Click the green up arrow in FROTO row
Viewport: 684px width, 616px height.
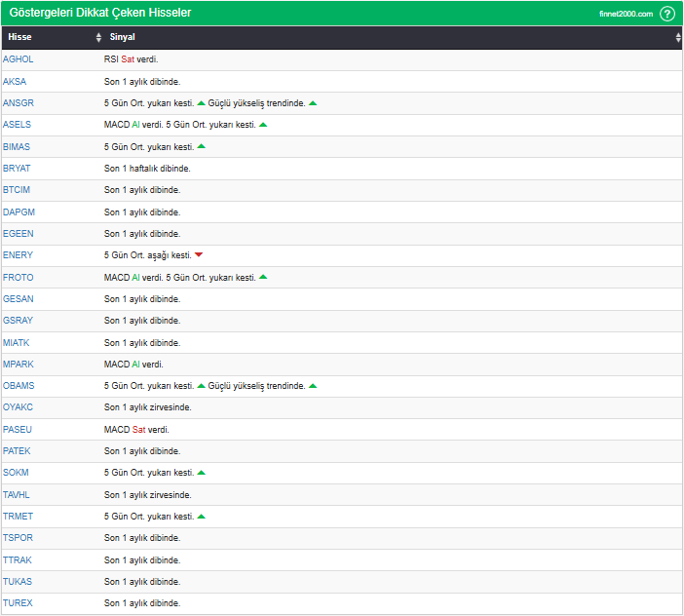point(263,277)
